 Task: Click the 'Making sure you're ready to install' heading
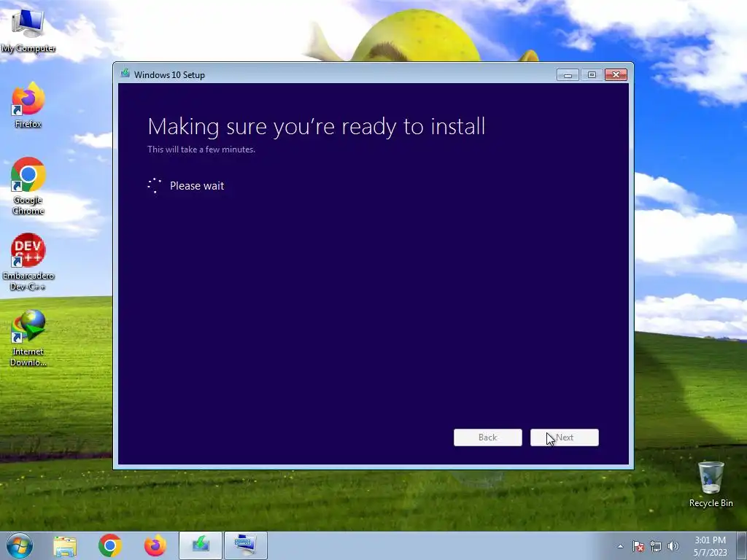[317, 127]
